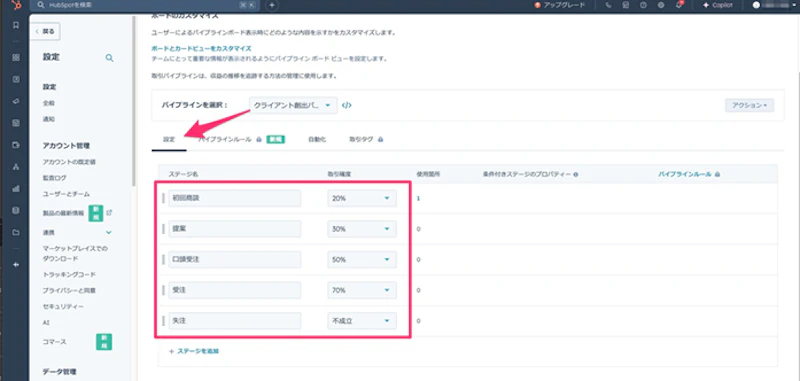Expand the アクション dropdown button
800x381 pixels.
click(749, 106)
